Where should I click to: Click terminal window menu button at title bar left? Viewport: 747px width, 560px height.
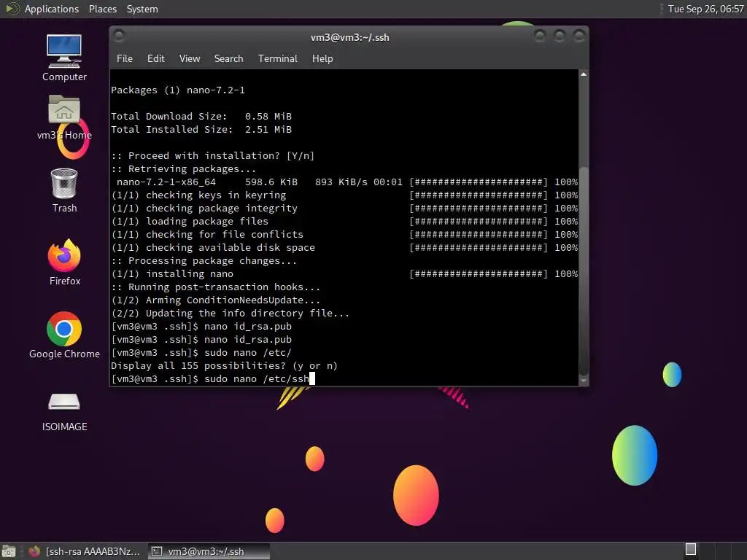[119, 36]
